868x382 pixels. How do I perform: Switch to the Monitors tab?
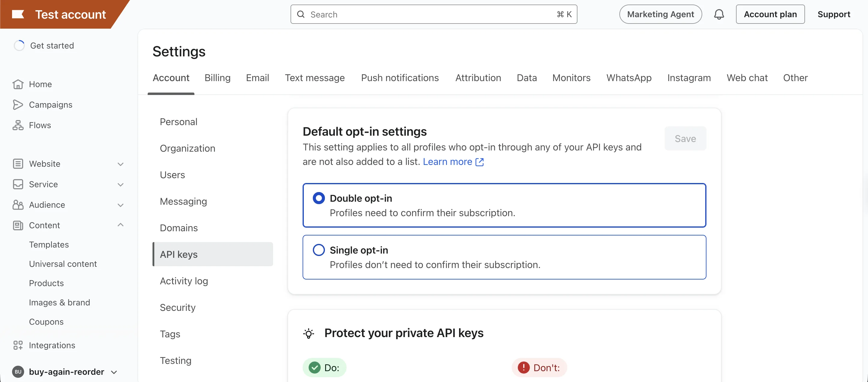click(571, 78)
